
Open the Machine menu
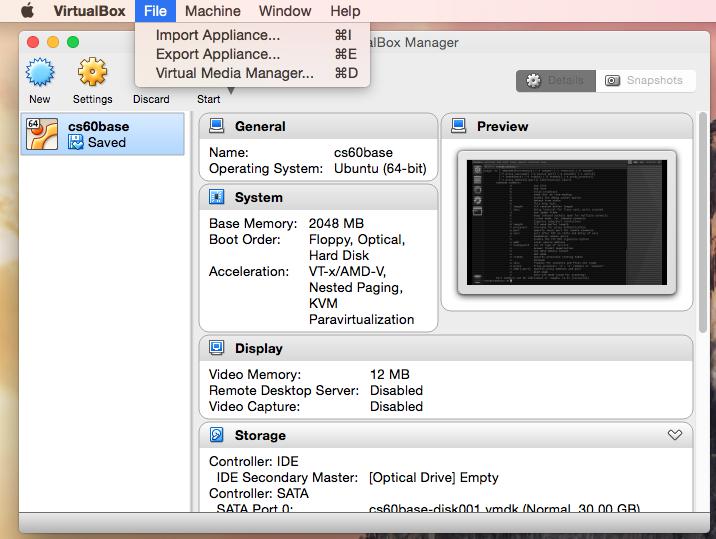tap(213, 11)
